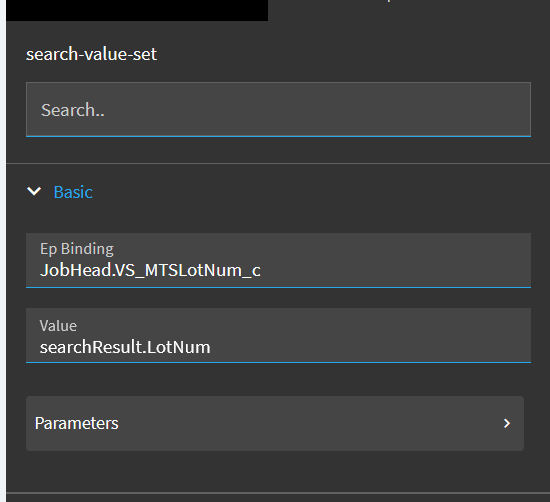Click the Parameters label text
The height and width of the screenshot is (502, 550).
click(x=76, y=423)
